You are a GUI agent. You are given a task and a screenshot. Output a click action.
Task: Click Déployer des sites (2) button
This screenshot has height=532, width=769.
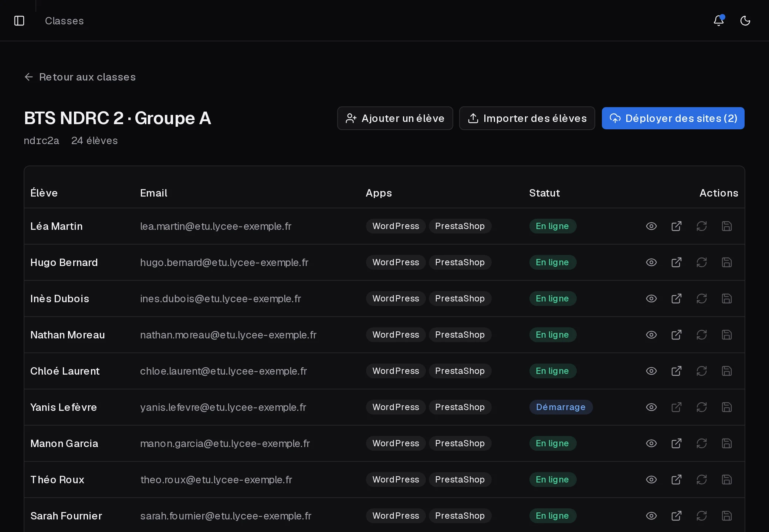click(673, 118)
